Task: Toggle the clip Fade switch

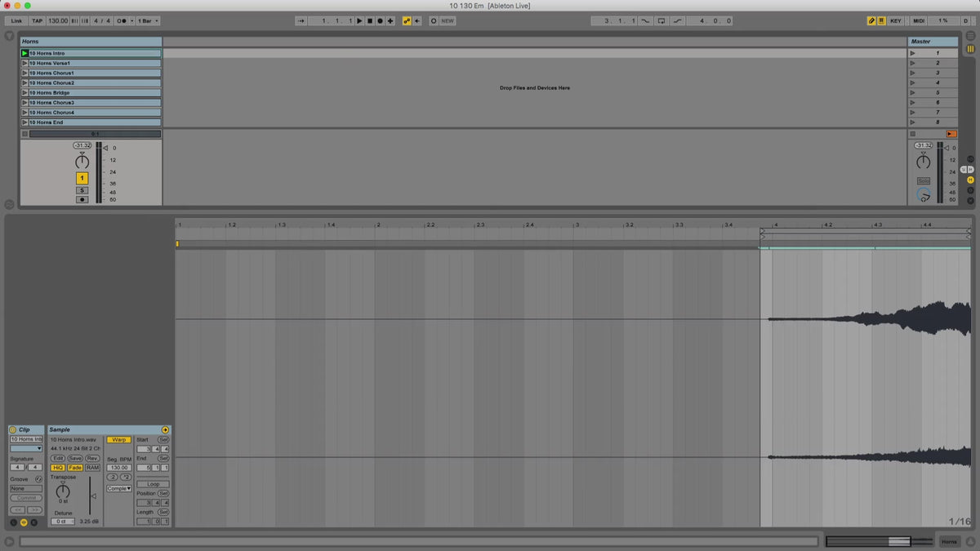Action: coord(75,468)
